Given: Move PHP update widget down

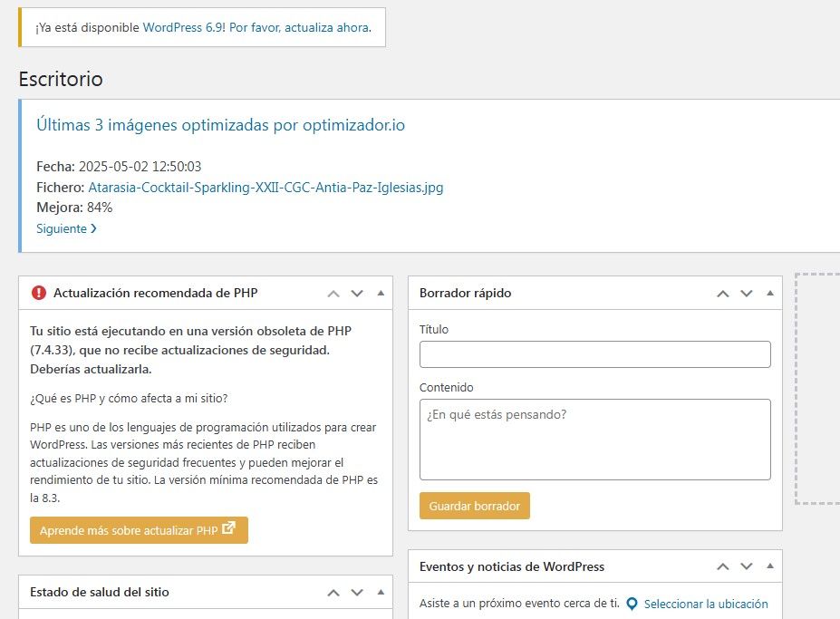Looking at the screenshot, I should pyautogui.click(x=357, y=294).
